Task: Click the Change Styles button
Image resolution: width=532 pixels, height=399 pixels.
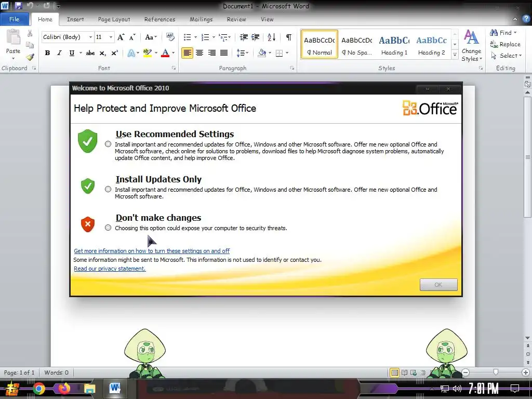Action: tap(471, 46)
